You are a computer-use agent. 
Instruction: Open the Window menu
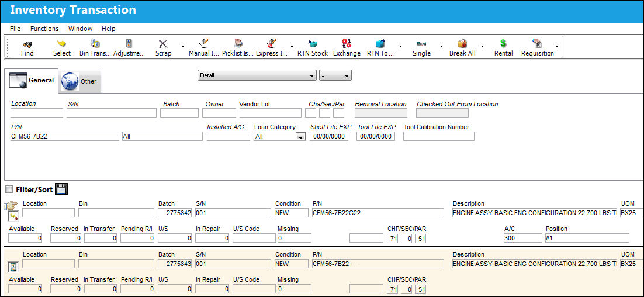point(80,29)
